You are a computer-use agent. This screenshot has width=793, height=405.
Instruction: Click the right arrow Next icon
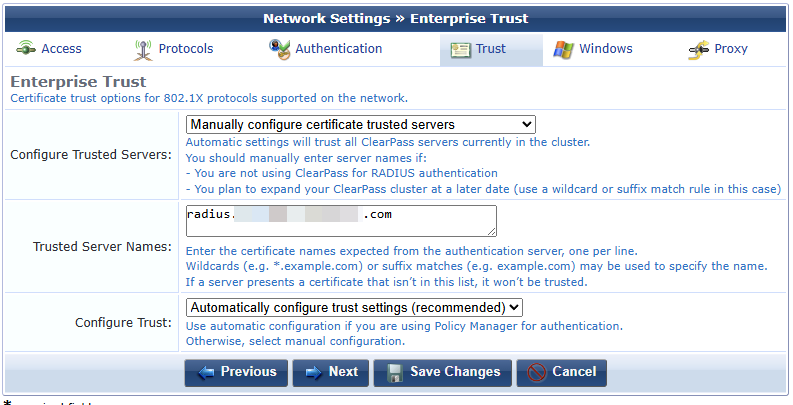314,372
